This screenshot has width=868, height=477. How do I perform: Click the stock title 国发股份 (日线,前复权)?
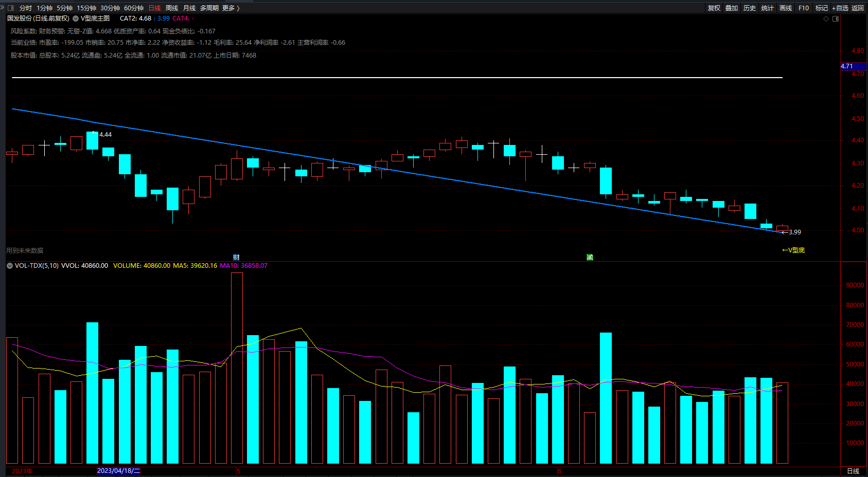point(38,19)
